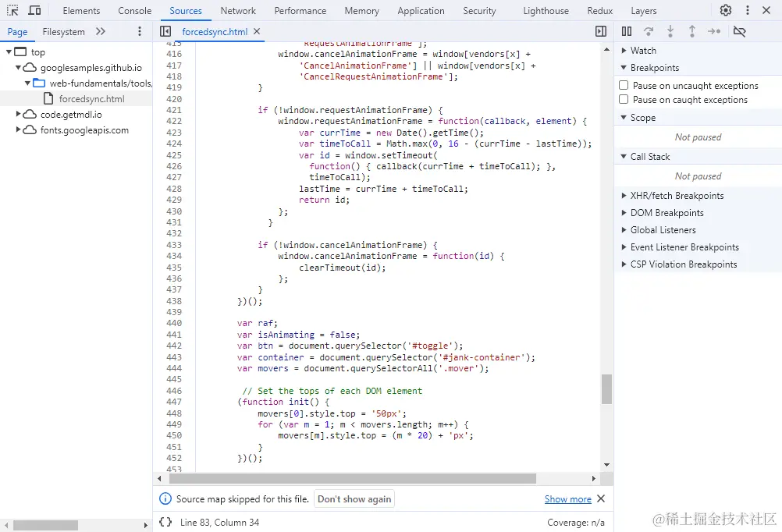782x532 pixels.
Task: Step out of current function
Action: click(692, 31)
